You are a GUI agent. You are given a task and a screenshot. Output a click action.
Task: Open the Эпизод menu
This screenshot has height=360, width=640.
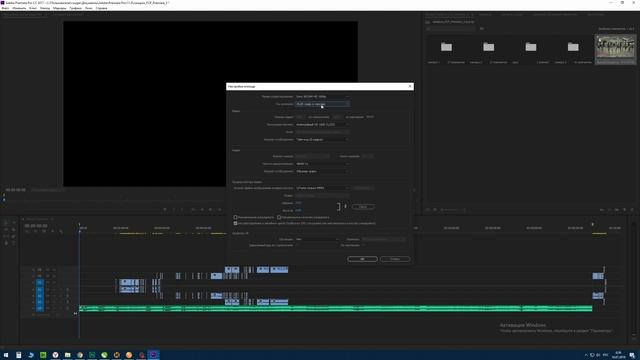click(45, 8)
